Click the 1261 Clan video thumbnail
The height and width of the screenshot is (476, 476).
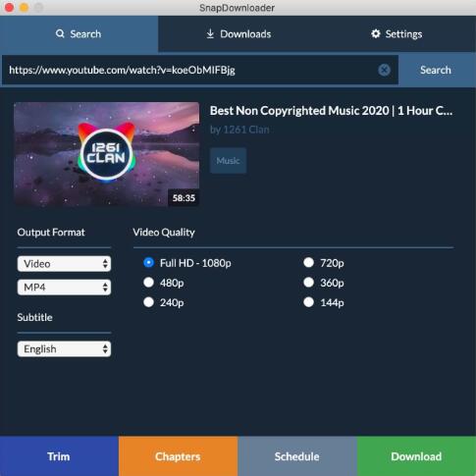coord(107,154)
